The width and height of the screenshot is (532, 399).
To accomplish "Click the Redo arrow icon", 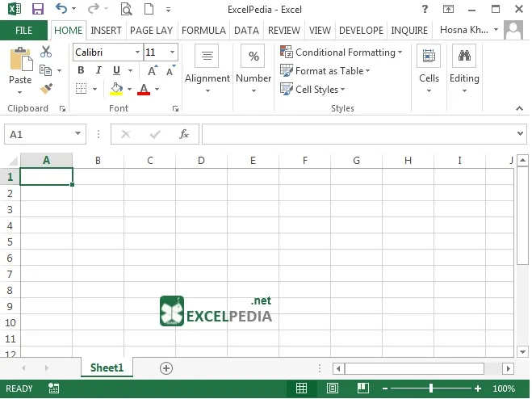I will point(94,9).
